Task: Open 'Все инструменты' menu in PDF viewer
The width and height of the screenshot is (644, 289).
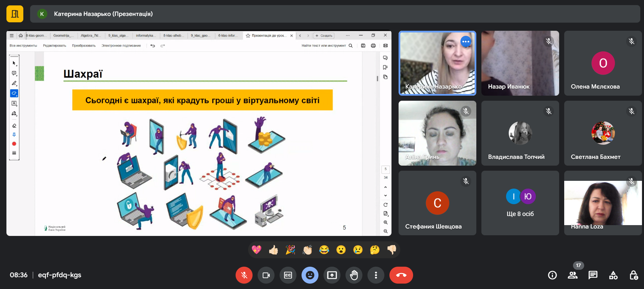Action: click(x=23, y=46)
